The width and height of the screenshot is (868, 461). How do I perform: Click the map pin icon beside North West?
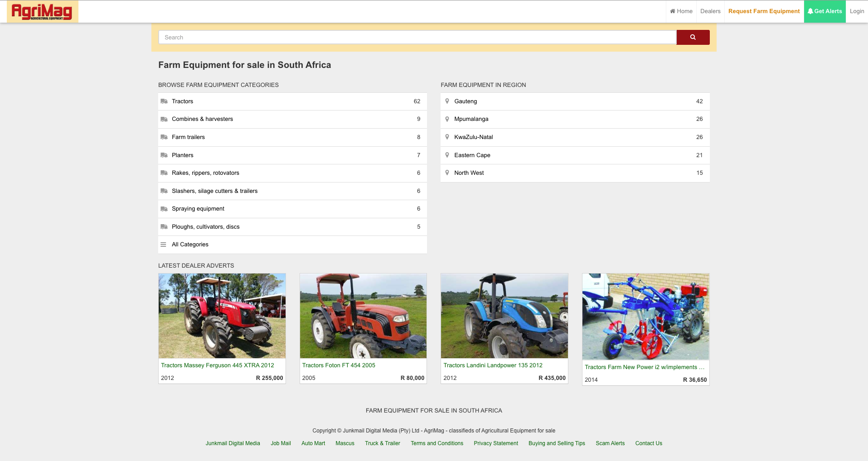(x=447, y=173)
